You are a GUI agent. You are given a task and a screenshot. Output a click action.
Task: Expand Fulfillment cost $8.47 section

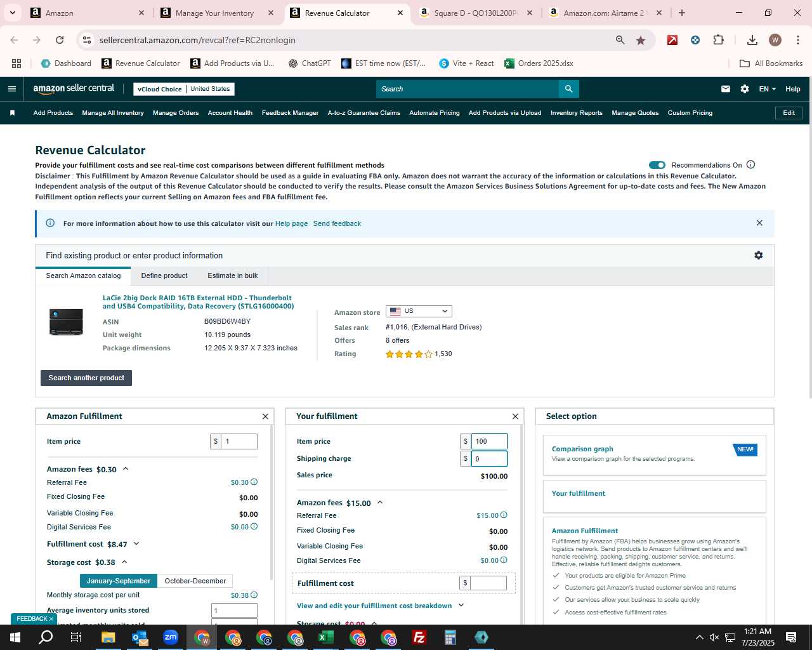(136, 544)
